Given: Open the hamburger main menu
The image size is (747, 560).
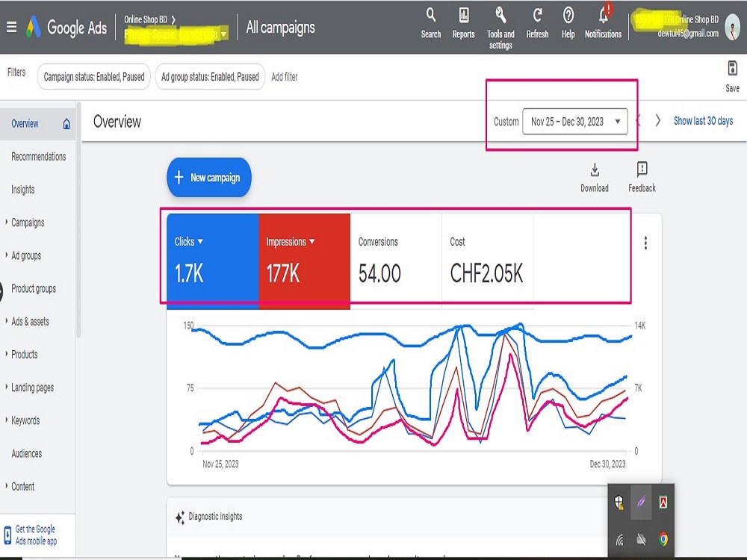Looking at the screenshot, I should click(11, 27).
